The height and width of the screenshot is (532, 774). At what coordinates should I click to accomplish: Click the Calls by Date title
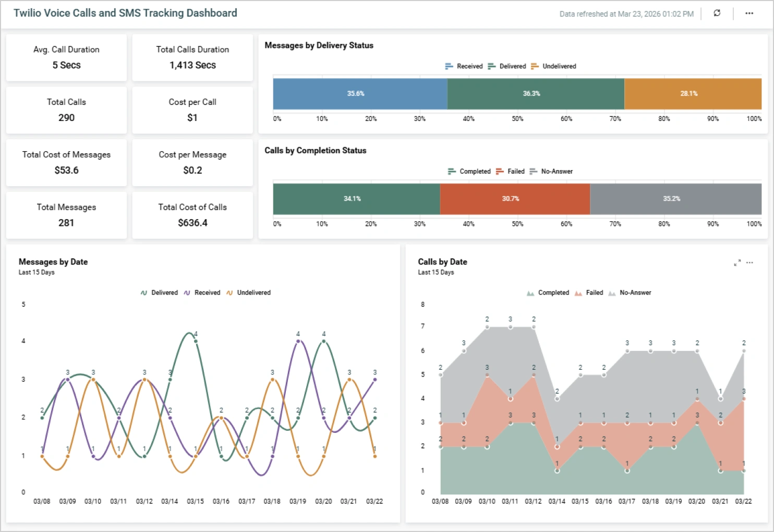coord(442,262)
